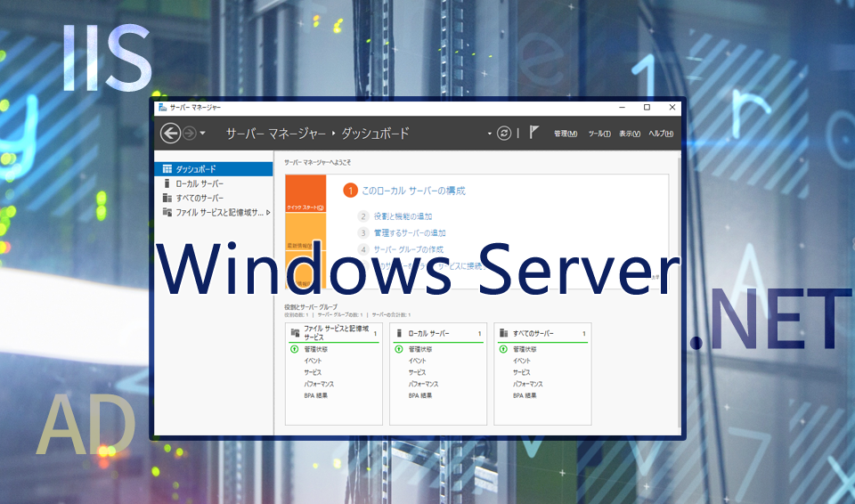
Task: Open the ヘルプ(H) menu
Action: [661, 134]
